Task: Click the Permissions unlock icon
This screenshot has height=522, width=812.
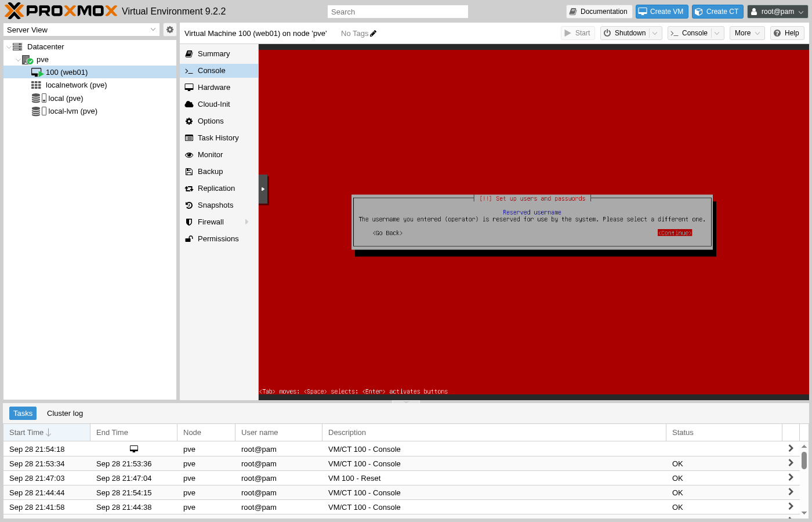Action: (x=189, y=239)
